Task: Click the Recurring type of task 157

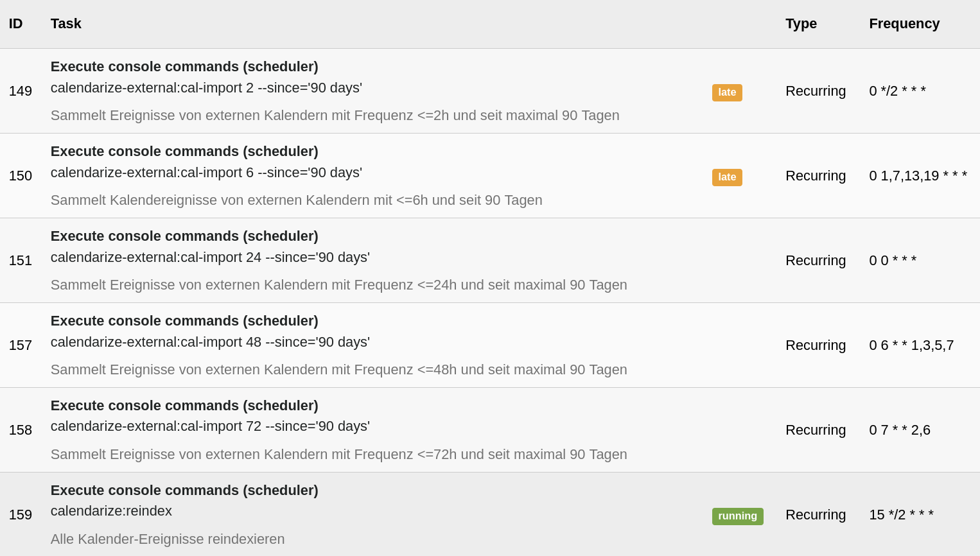Action: tap(816, 345)
